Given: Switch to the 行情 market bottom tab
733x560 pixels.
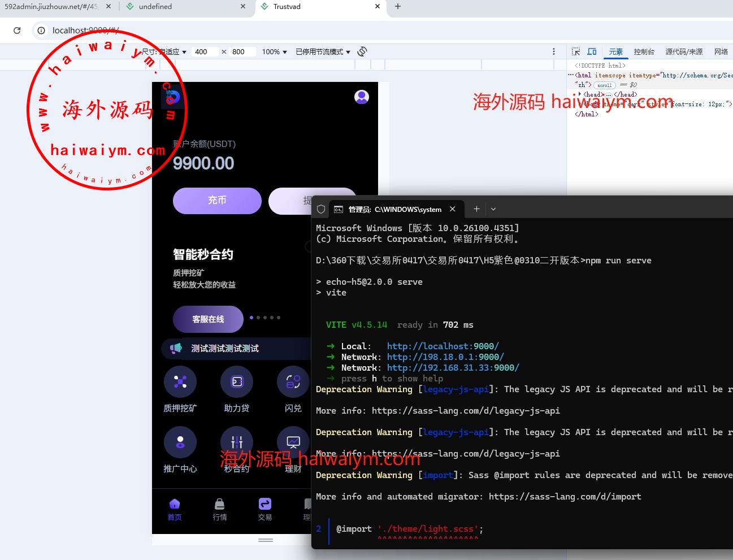Looking at the screenshot, I should pyautogui.click(x=220, y=509).
